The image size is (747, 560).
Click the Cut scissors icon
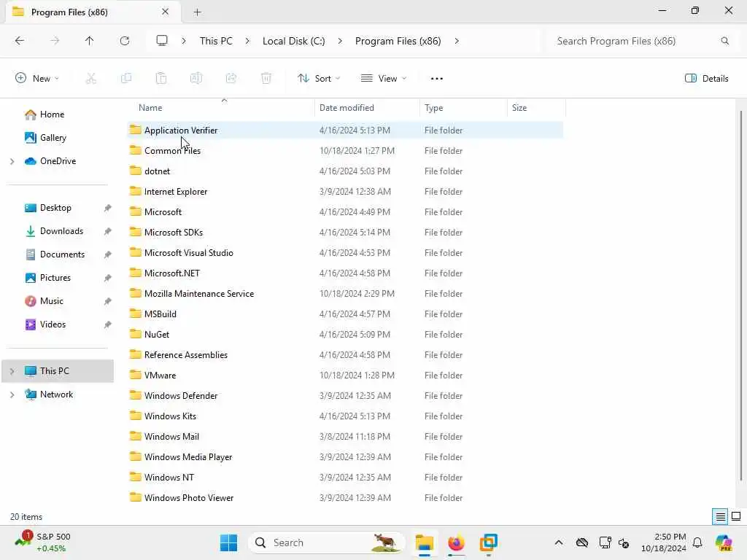(91, 79)
